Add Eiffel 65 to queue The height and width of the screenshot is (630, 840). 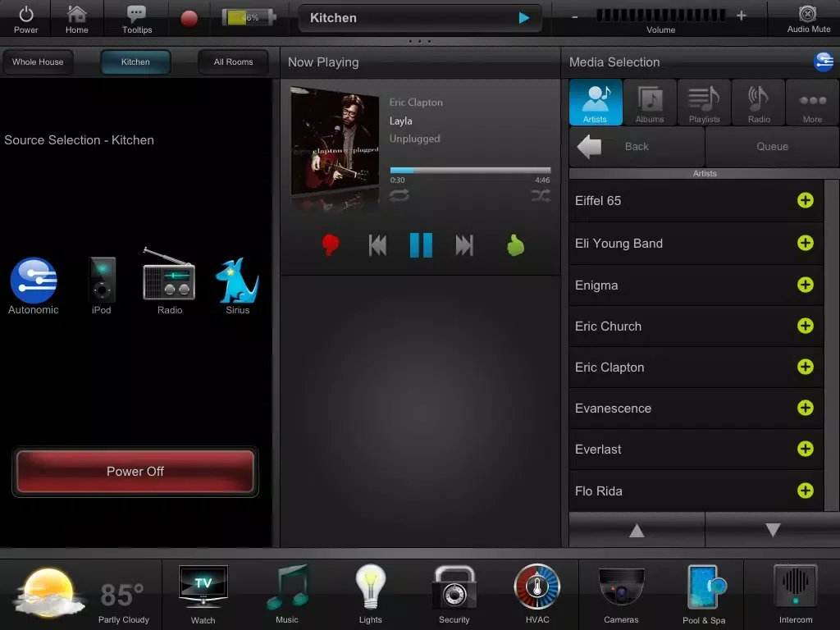tap(806, 200)
